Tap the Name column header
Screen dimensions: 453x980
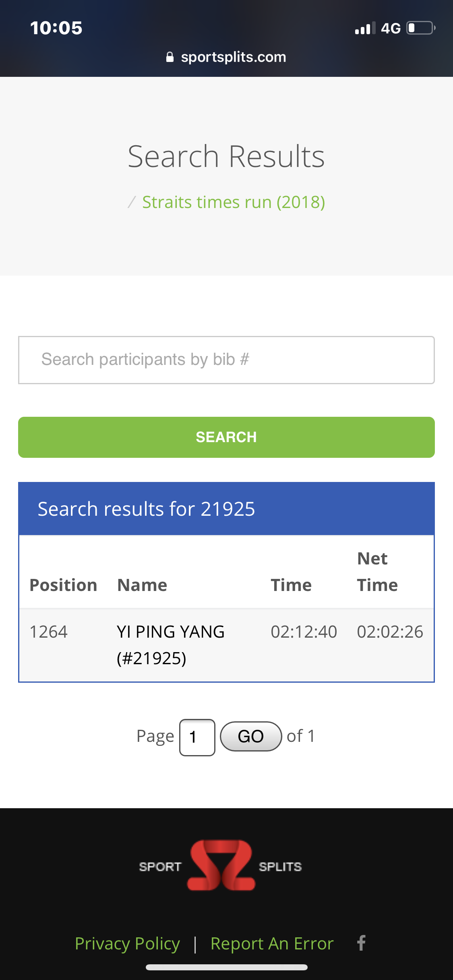tap(142, 585)
